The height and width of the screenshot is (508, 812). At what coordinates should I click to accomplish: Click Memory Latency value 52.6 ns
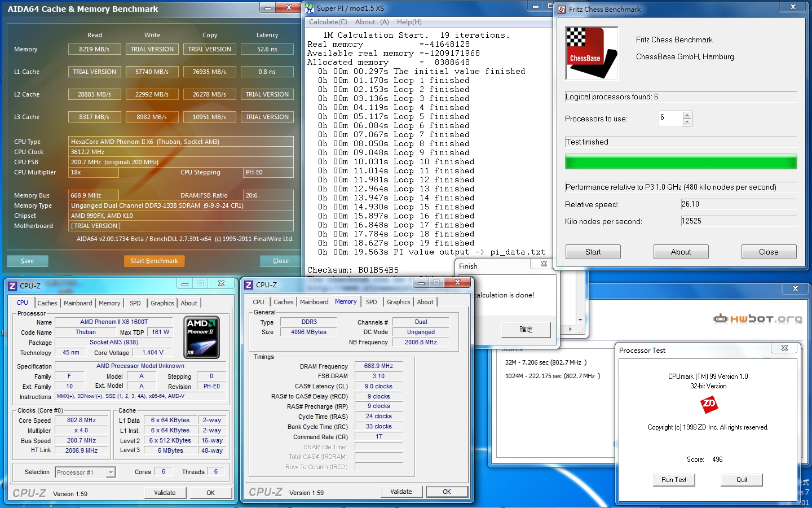click(x=267, y=49)
